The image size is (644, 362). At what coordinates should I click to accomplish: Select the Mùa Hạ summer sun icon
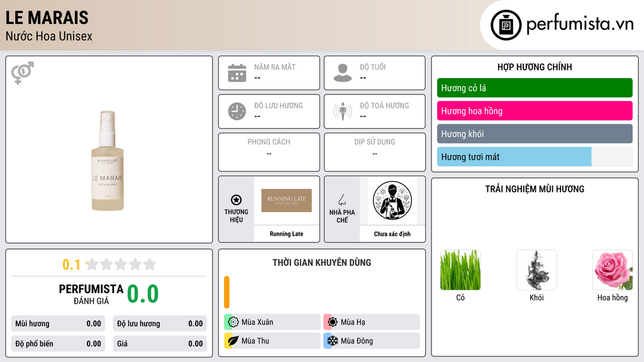(x=333, y=322)
